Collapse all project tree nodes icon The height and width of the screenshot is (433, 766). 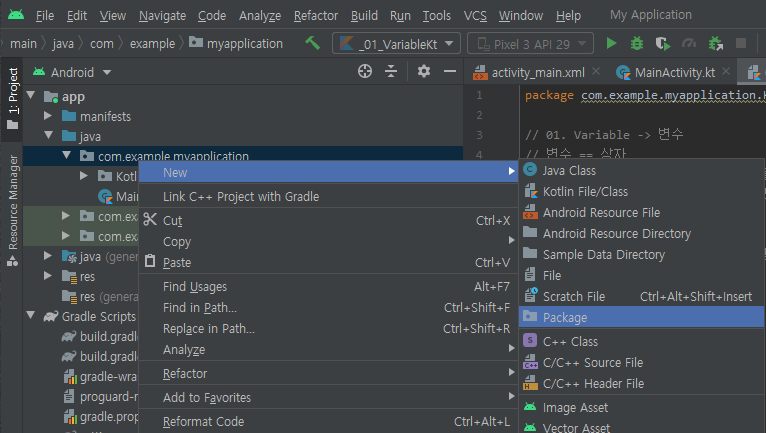[391, 71]
